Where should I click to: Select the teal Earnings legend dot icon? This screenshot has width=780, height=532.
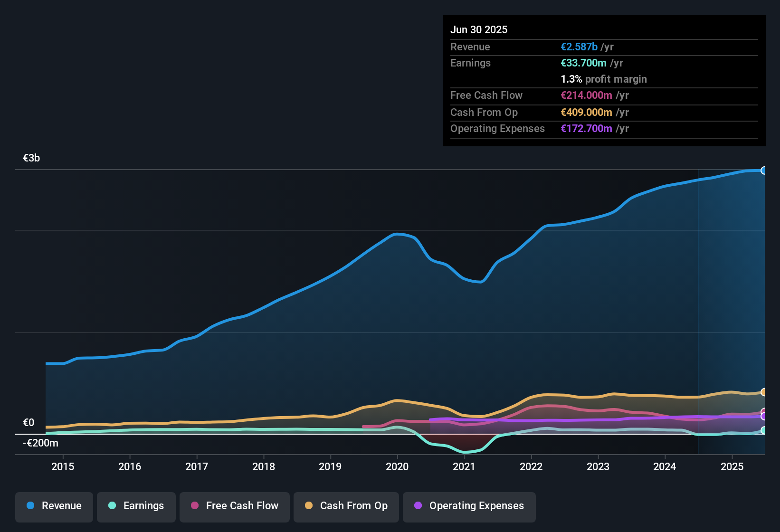click(x=112, y=506)
